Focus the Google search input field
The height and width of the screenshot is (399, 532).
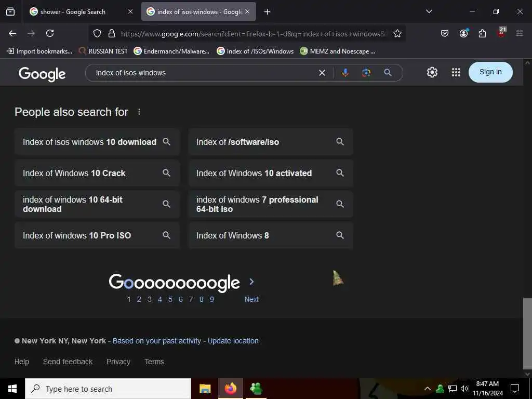click(204, 73)
